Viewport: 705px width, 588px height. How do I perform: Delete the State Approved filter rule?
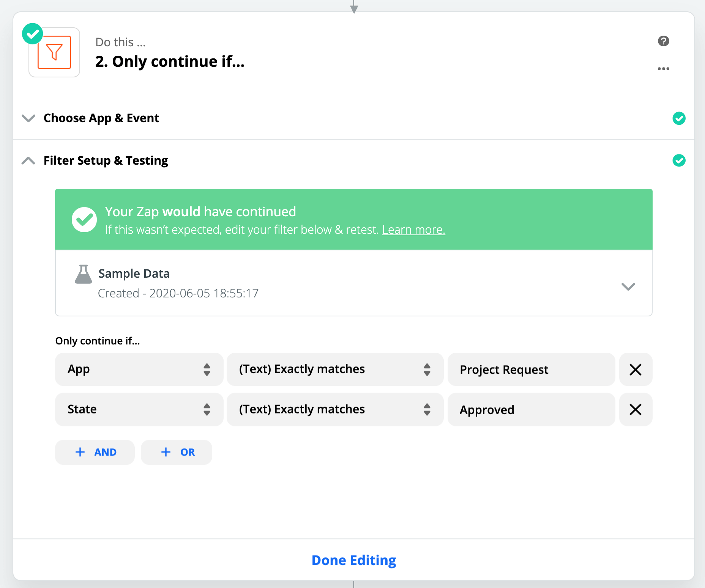[635, 409]
